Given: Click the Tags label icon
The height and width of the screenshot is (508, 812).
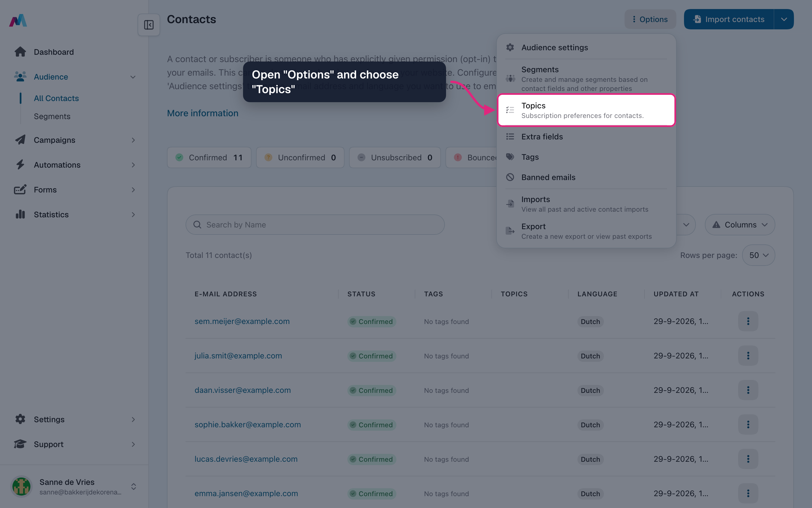Looking at the screenshot, I should [x=510, y=157].
